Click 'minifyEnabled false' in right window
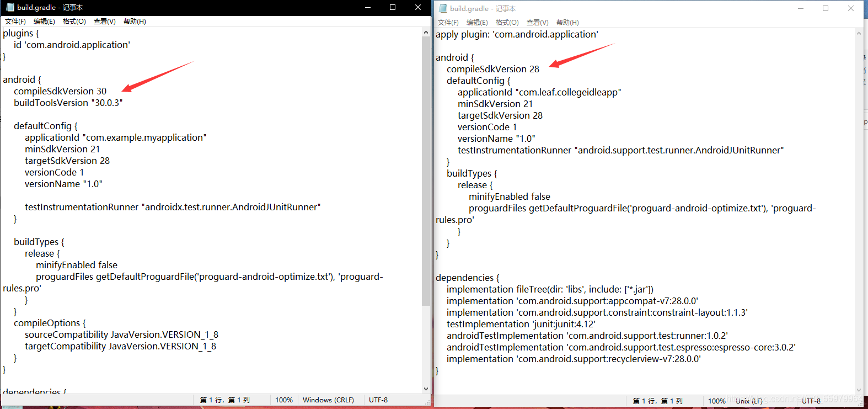868x409 pixels. 510,196
